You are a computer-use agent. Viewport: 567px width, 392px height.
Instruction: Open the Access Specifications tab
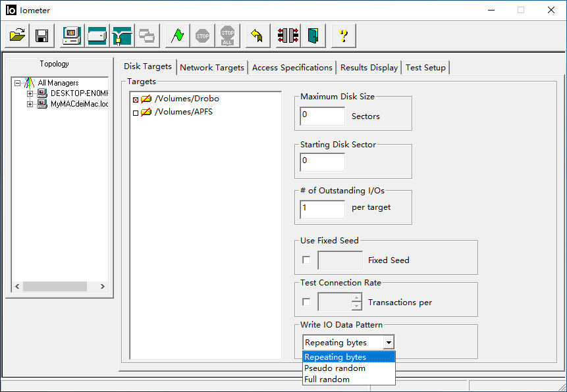point(292,68)
